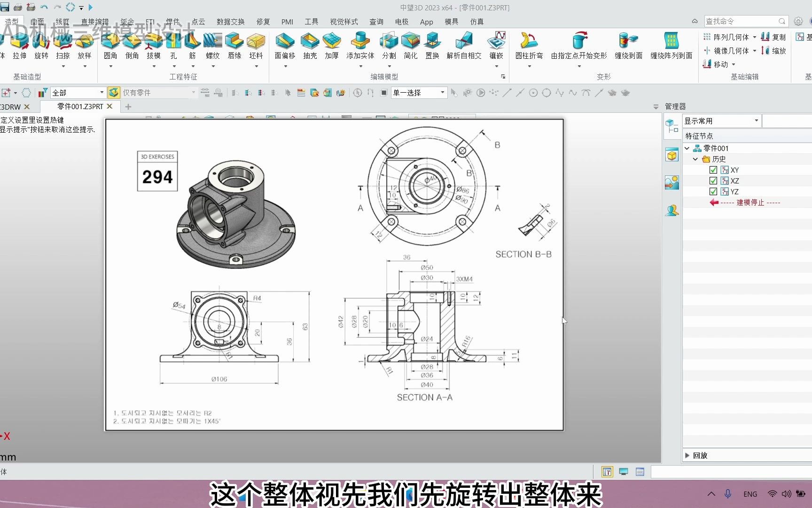Screen dimensions: 812x508
Task: Open the 视觉样式 menu tab
Action: pyautogui.click(x=344, y=22)
